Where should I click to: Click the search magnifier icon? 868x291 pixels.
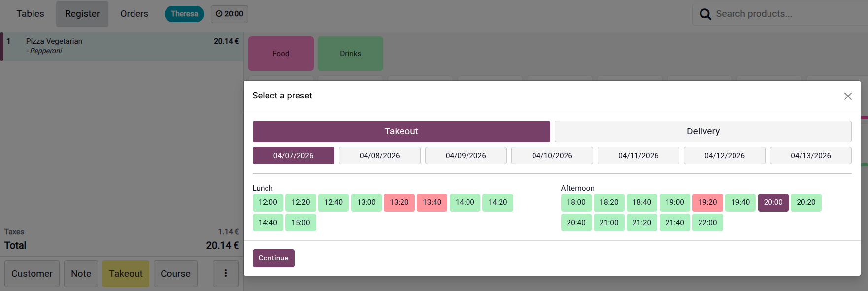[705, 14]
